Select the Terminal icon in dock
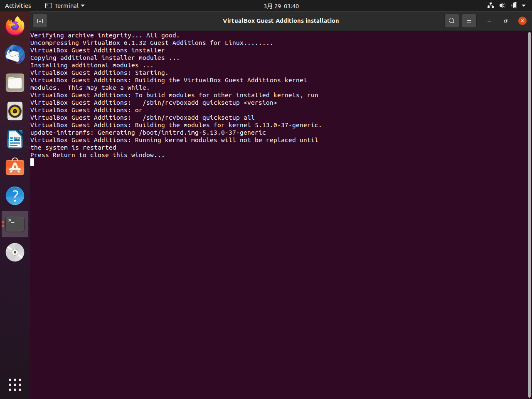 (15, 224)
